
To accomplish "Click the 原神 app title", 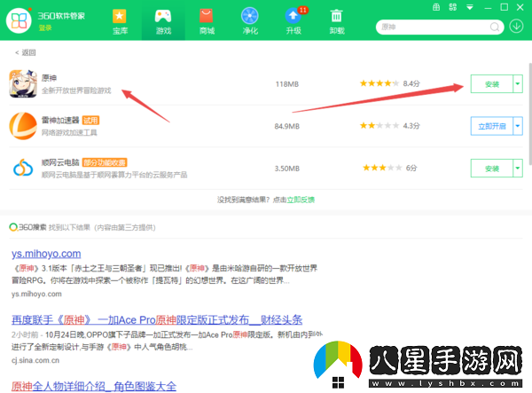I will 49,78.
